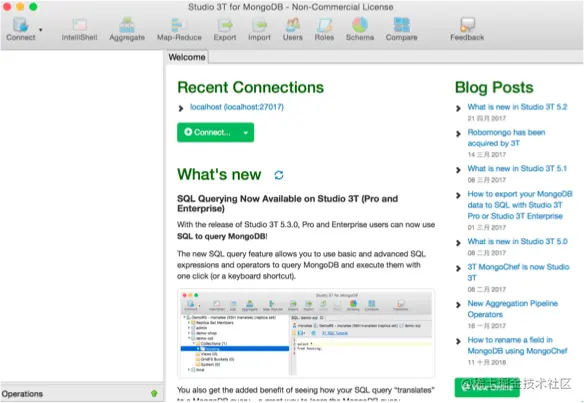Open What is new in Studio 3T 5.0
Image resolution: width=584 pixels, height=403 pixels.
tap(518, 241)
